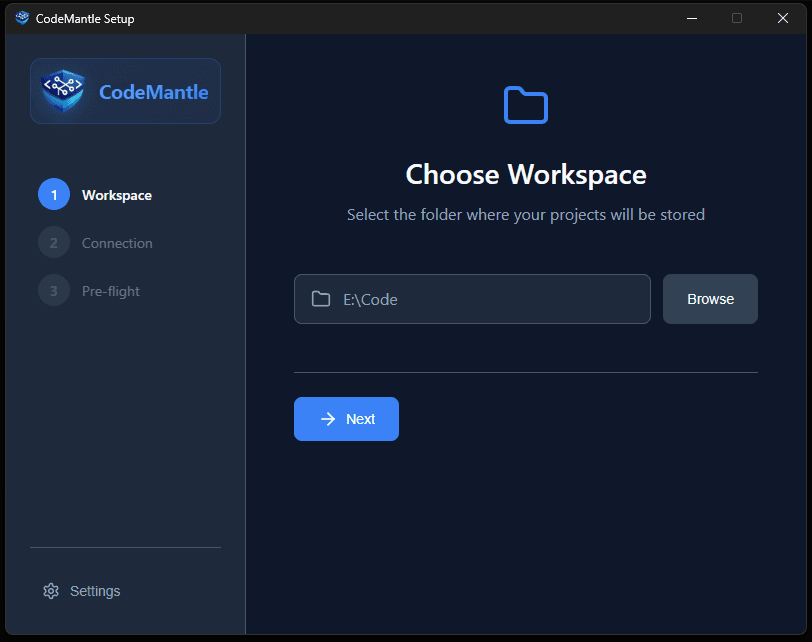812x642 pixels.
Task: Click the large blue folder icon
Action: (x=526, y=105)
